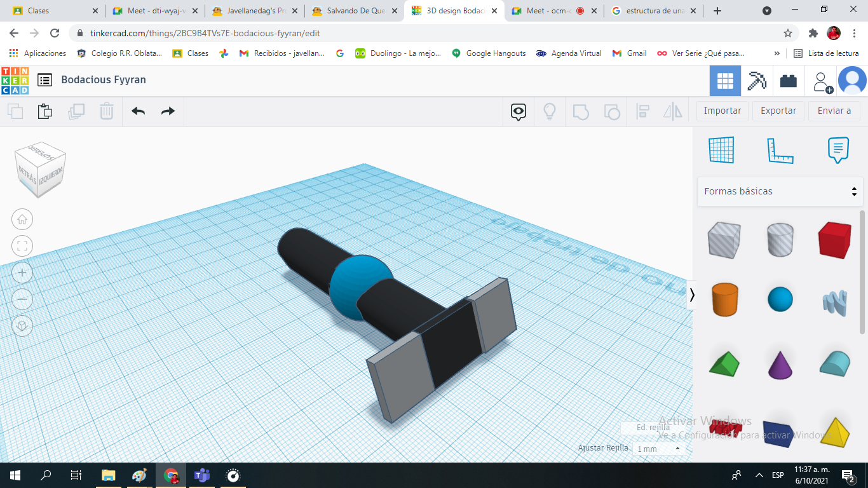
Task: Click the design name Bodacious Fyyran
Action: [x=104, y=80]
